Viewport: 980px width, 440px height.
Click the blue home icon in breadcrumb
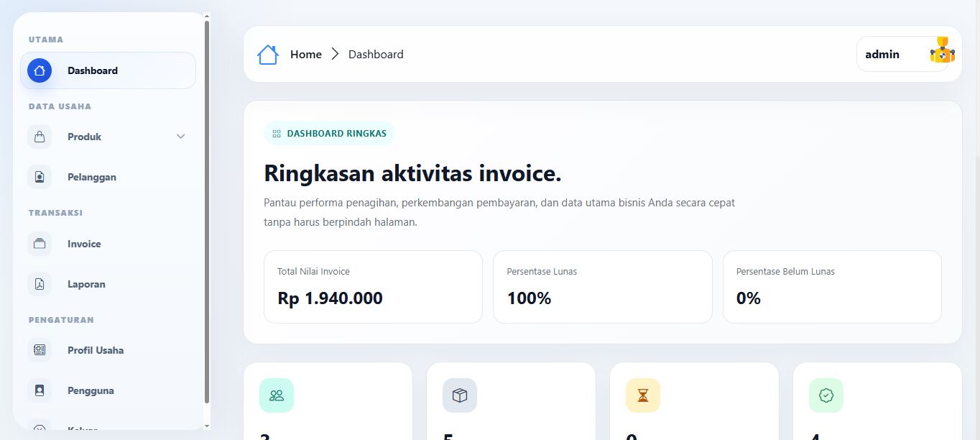tap(268, 55)
